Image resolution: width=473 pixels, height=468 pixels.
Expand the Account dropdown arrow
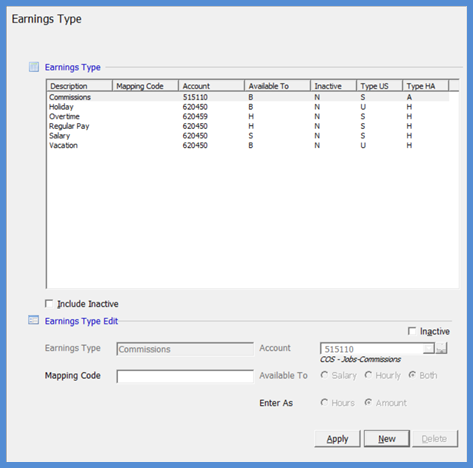[429, 349]
